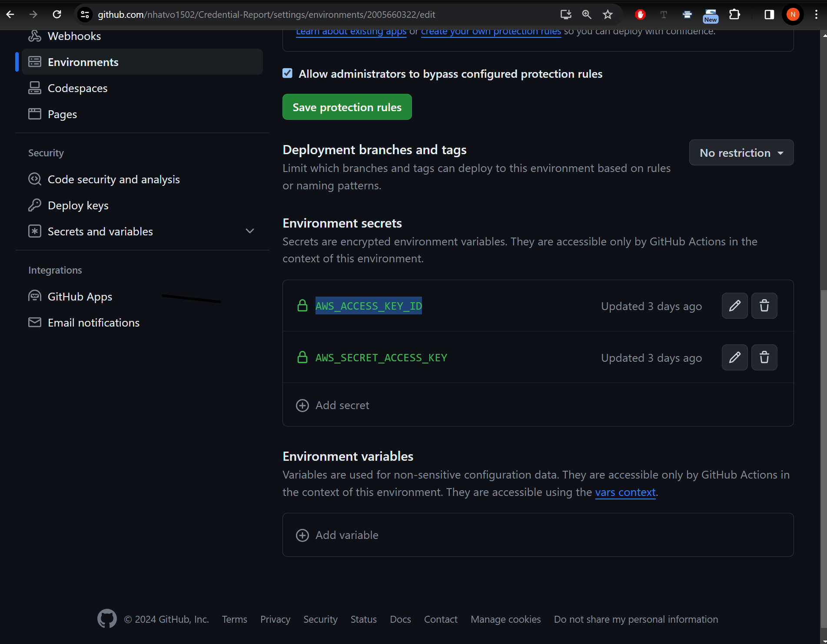Open the red adblock extension icon

pos(640,14)
